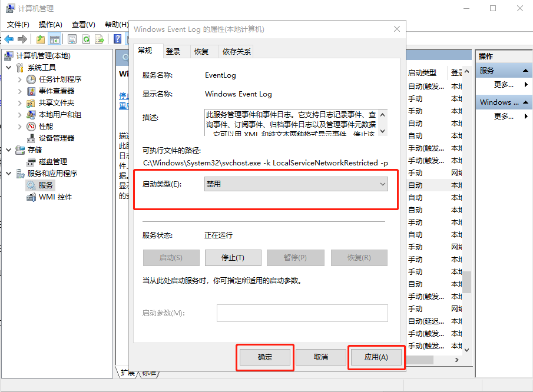The height and width of the screenshot is (392, 533).
Task: Click the blue Back arrow in toolbar
Action: pyautogui.click(x=9, y=39)
